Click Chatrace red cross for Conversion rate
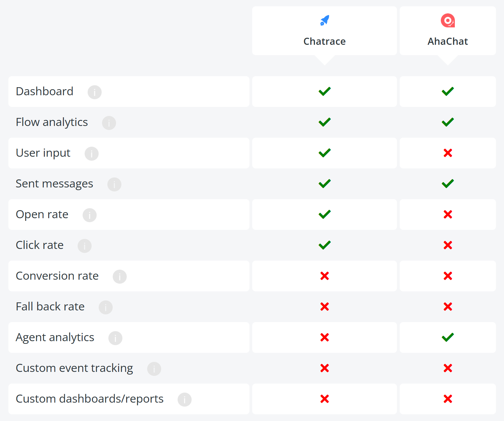Image resolution: width=504 pixels, height=421 pixels. point(324,276)
